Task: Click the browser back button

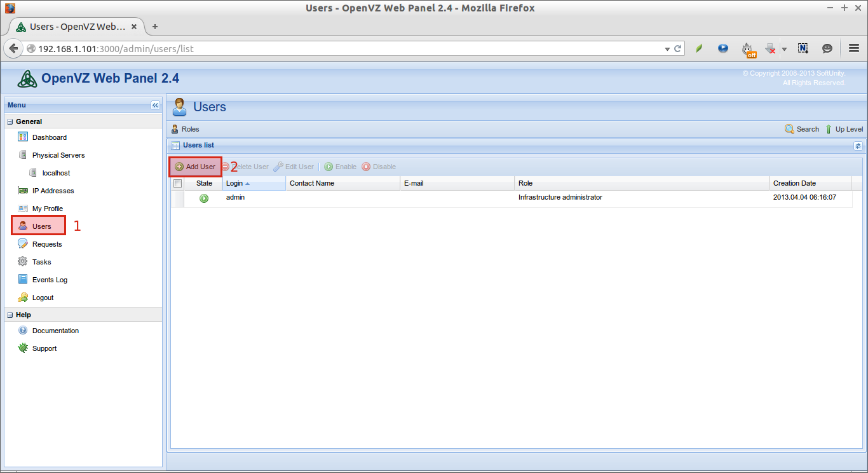Action: (13, 48)
